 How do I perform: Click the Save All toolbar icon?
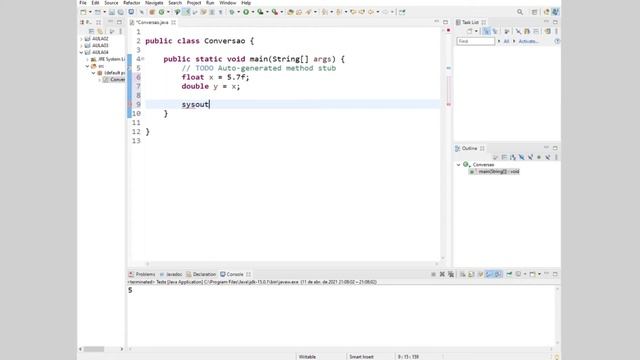120,12
